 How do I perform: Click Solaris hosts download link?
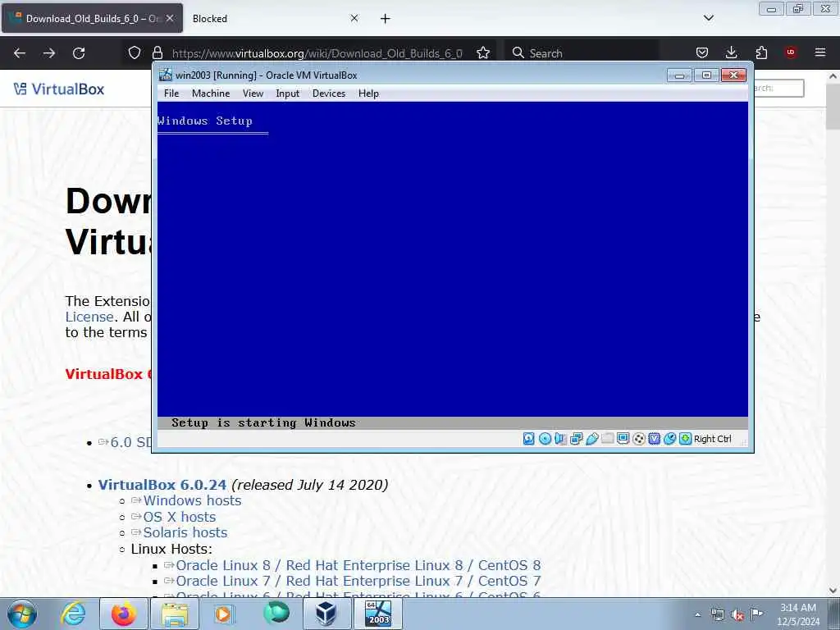point(185,532)
